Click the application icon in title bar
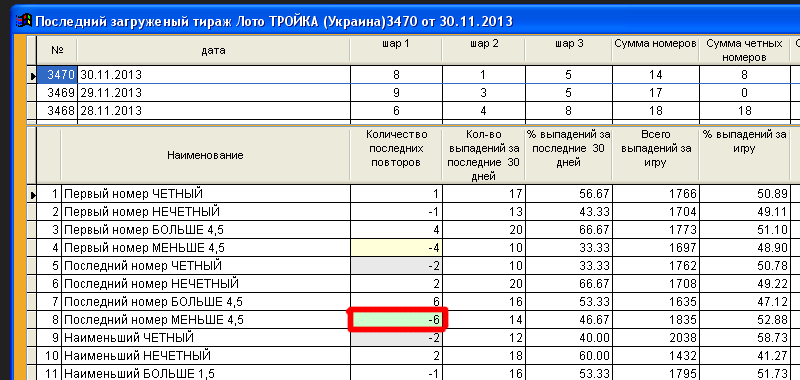The height and width of the screenshot is (380, 800). [x=23, y=21]
